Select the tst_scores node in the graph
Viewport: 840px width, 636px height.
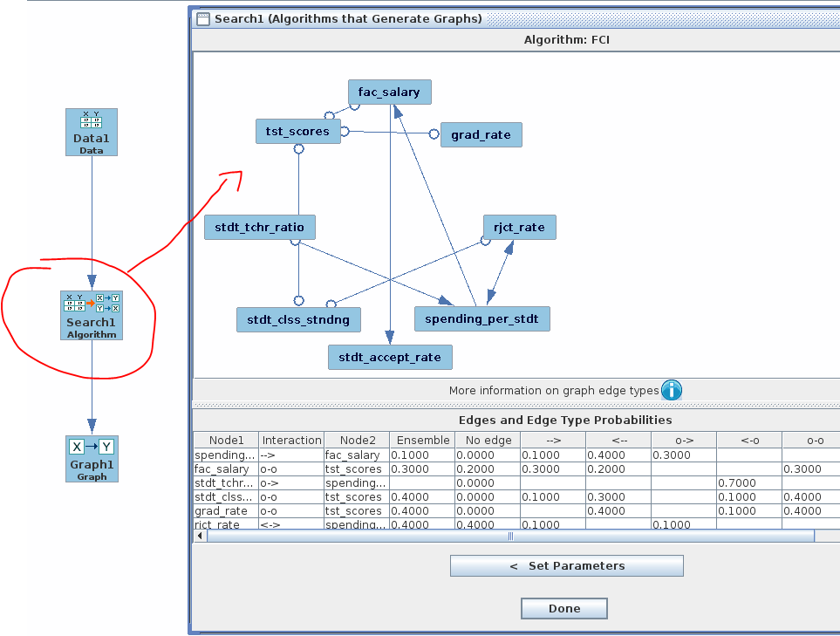pyautogui.click(x=297, y=131)
